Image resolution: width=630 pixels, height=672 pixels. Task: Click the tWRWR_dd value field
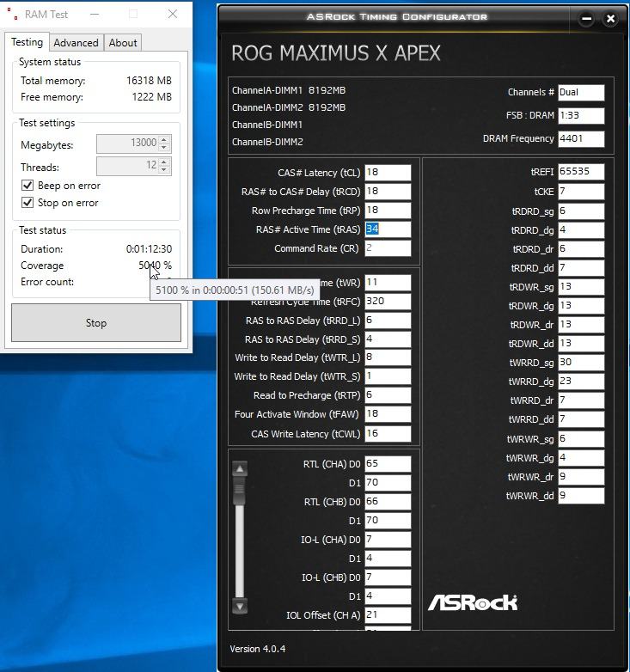[581, 496]
